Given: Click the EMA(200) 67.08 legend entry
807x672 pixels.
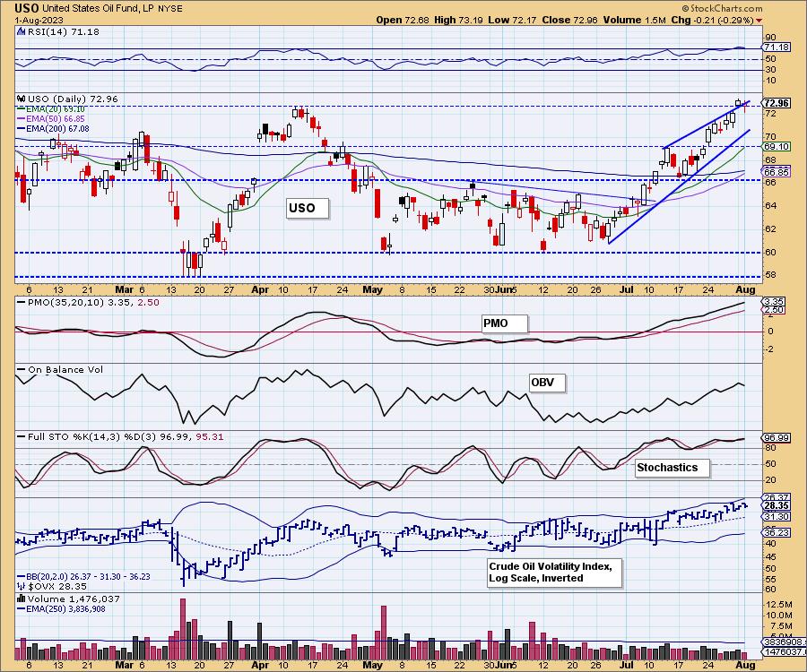Looking at the screenshot, I should pyautogui.click(x=53, y=129).
